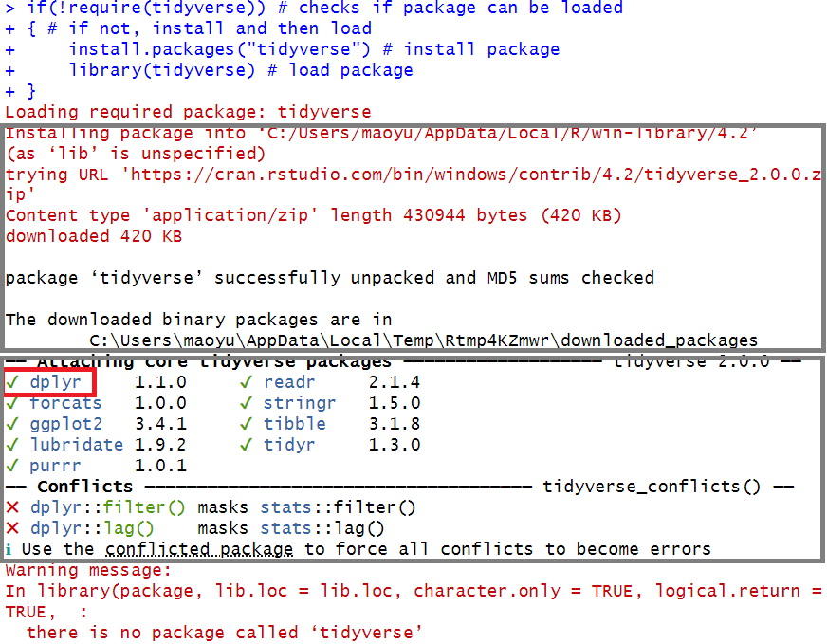Click 'tidyverse_conflicts()' in Conflicts header
Screen dimensions: 827x644
[652, 487]
